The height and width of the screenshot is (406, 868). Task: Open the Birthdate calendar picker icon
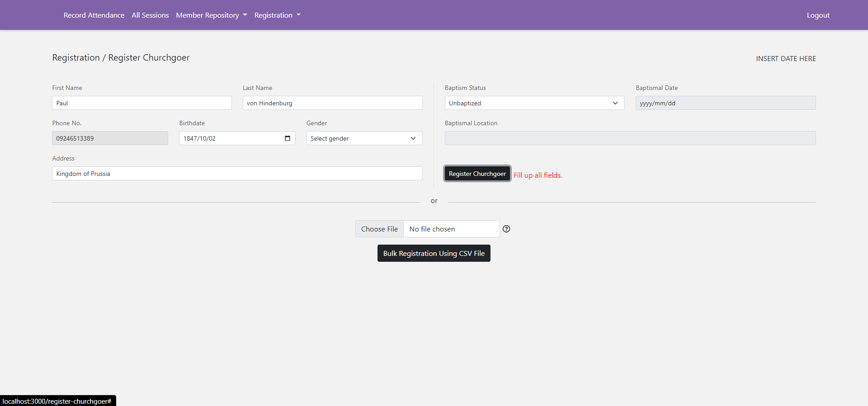pyautogui.click(x=288, y=138)
